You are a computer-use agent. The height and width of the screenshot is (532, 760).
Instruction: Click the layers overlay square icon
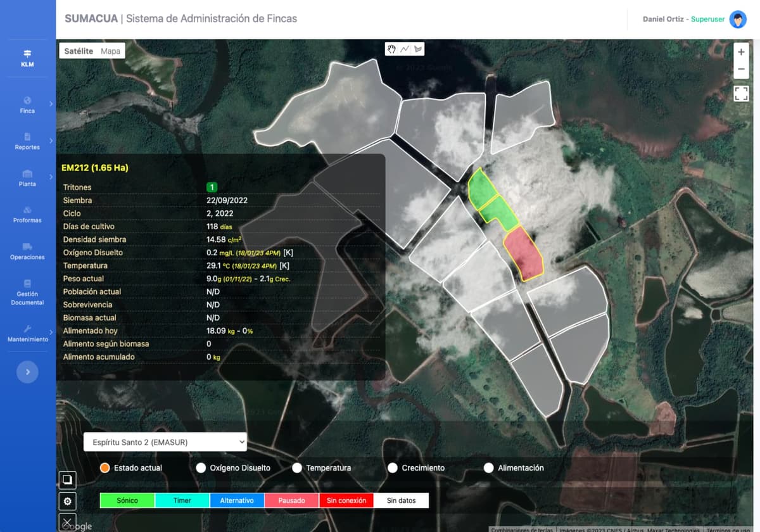click(x=68, y=480)
